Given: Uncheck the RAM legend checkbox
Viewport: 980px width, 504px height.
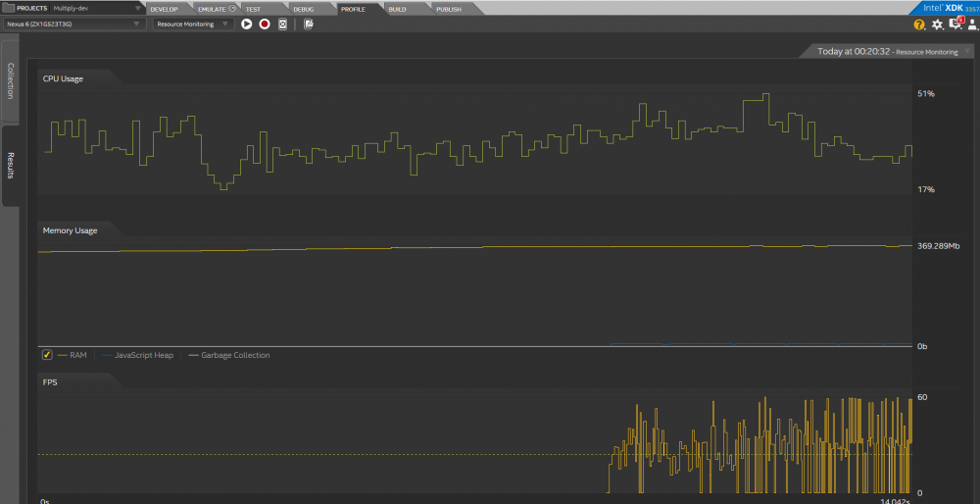Looking at the screenshot, I should [47, 355].
